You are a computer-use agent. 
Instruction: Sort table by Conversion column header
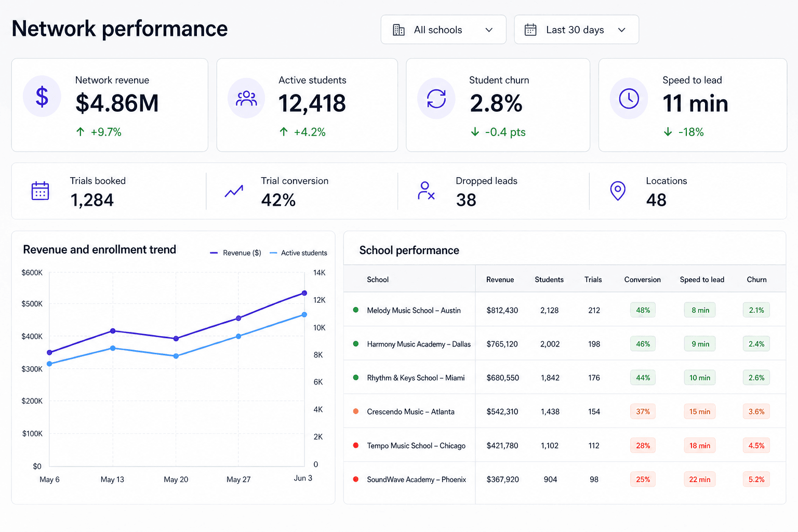(x=643, y=280)
